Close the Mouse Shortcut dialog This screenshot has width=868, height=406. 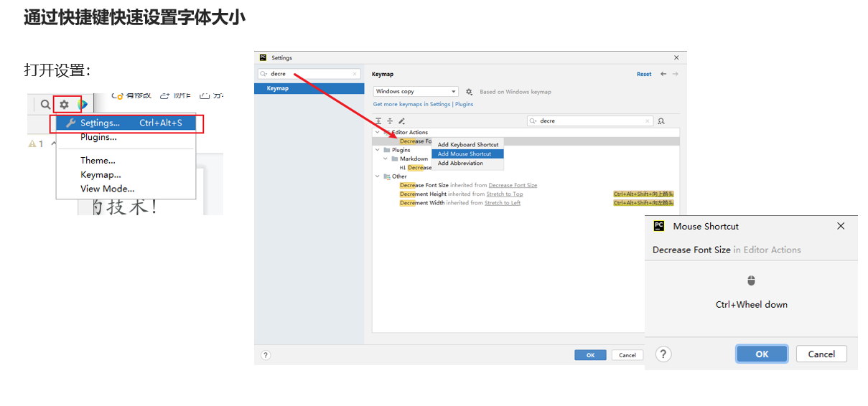[841, 226]
